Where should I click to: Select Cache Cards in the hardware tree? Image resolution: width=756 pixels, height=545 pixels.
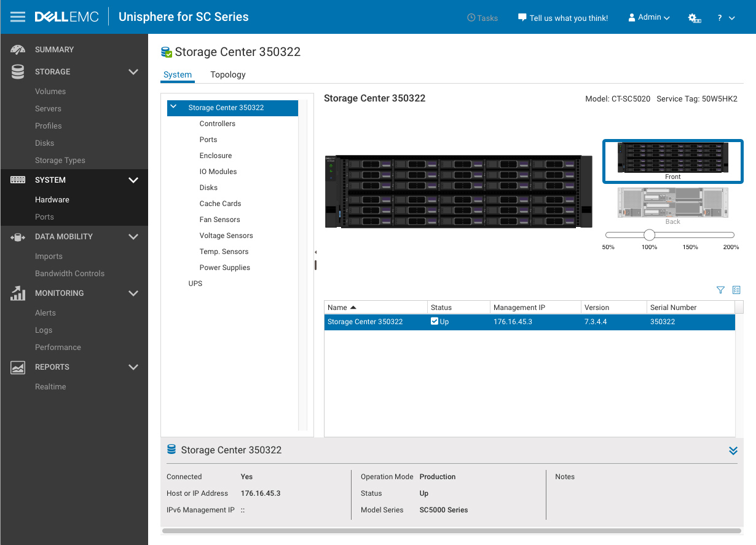pyautogui.click(x=220, y=204)
